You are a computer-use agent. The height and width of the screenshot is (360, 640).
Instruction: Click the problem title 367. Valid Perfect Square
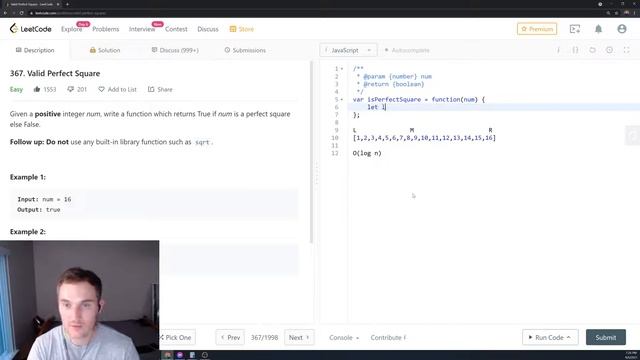(x=55, y=73)
